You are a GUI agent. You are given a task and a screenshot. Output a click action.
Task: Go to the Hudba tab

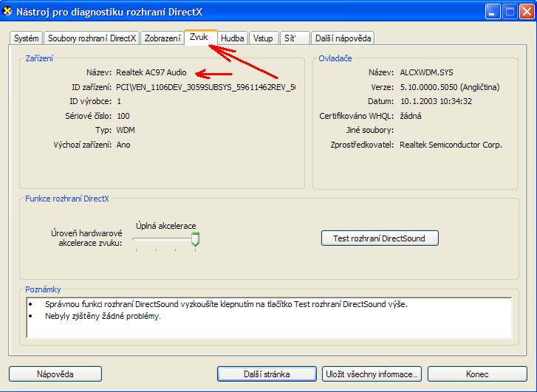point(233,38)
